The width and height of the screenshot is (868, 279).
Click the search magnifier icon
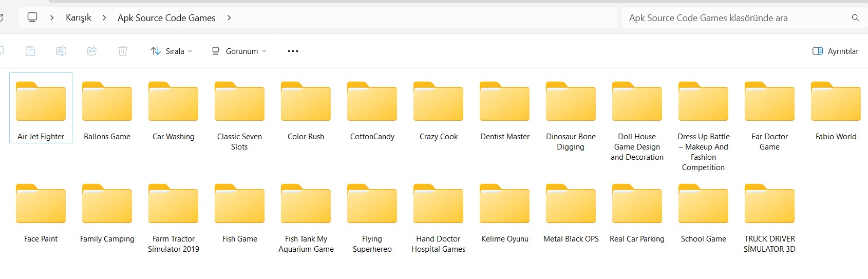click(x=855, y=17)
